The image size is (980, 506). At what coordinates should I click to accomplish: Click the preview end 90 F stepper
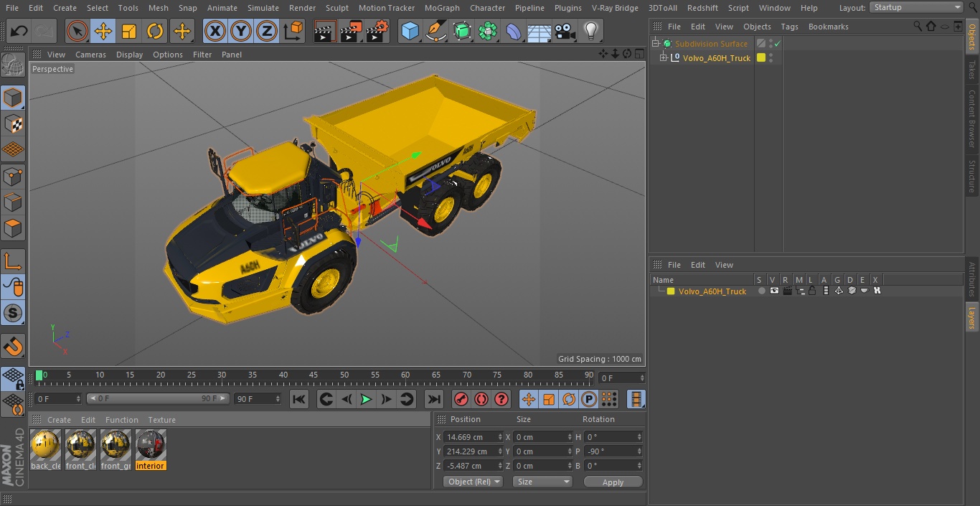(278, 398)
